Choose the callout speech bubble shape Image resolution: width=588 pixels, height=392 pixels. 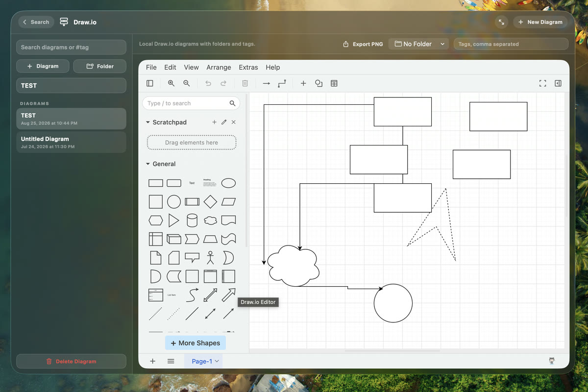(192, 258)
